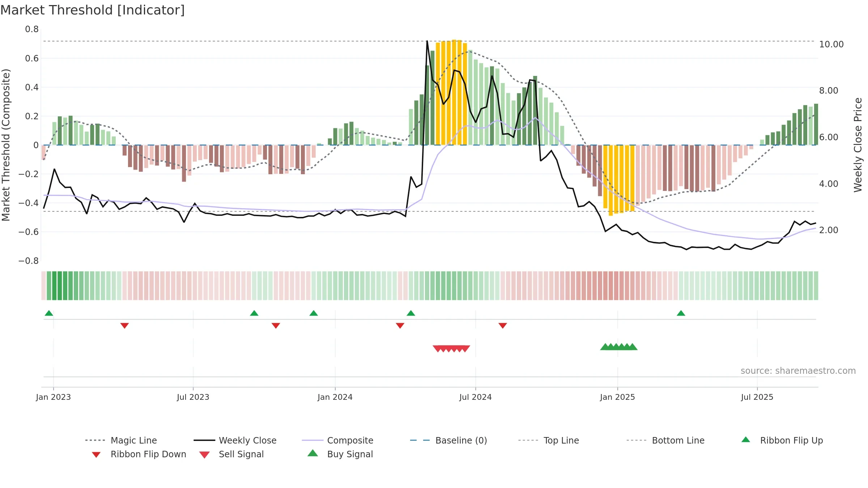The image size is (868, 488).
Task: Click the chart title Market Threshold [Indicator]
Action: [93, 10]
